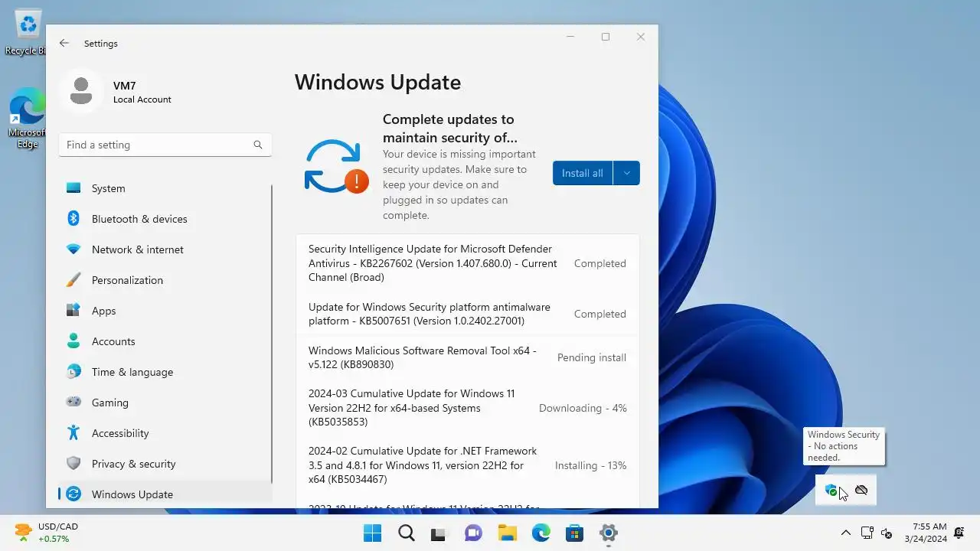Click the Time & language clock icon
The image size is (980, 551).
(x=73, y=372)
